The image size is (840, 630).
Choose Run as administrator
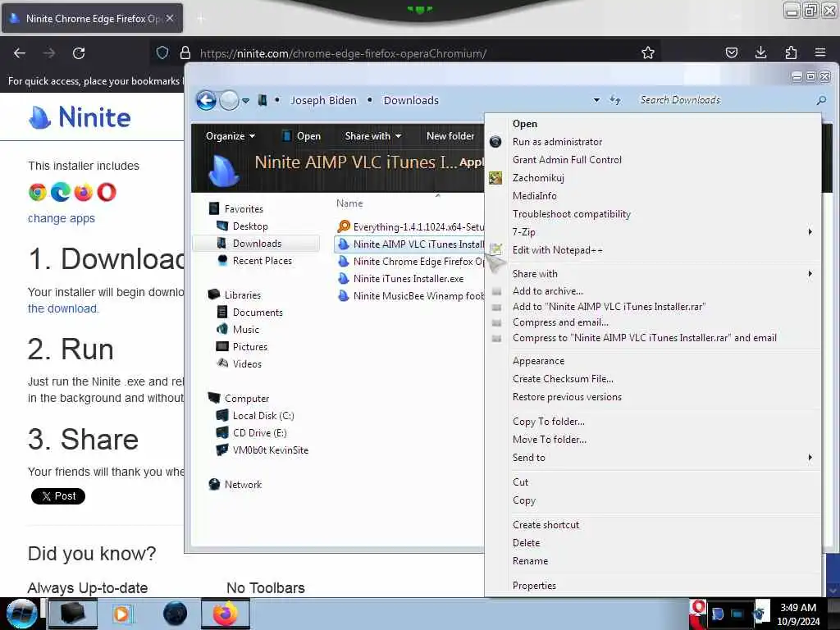click(x=557, y=141)
